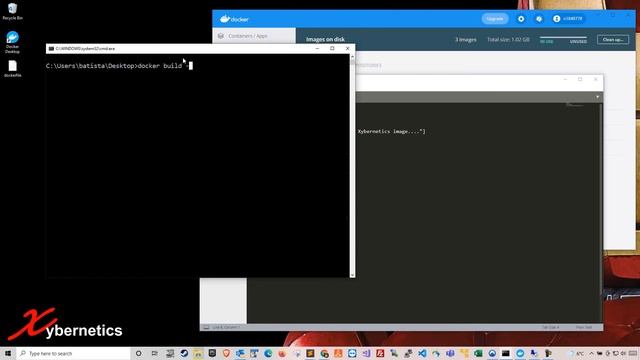Viewport: 640px width, 360px height.
Task: Open Visual Studio from taskbar
Action: coord(366,353)
